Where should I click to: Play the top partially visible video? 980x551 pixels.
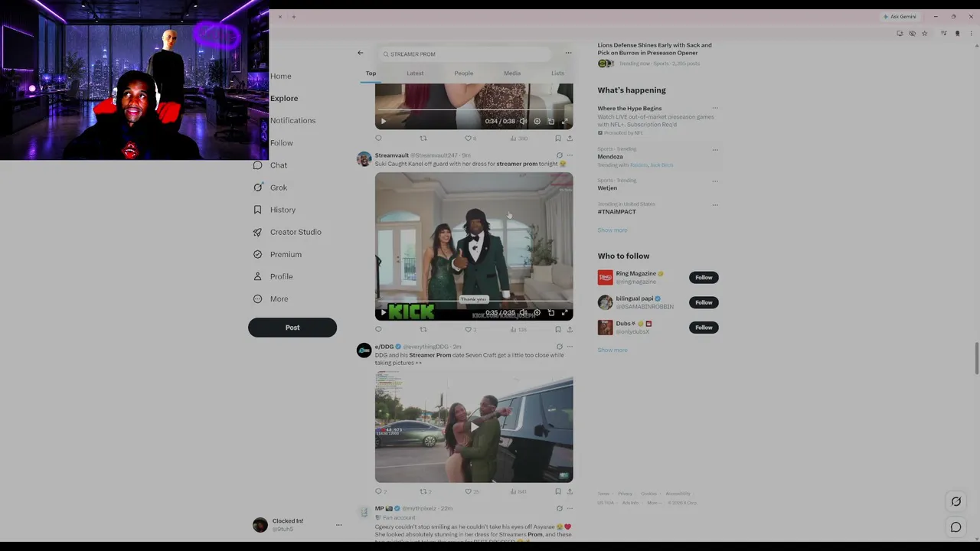coord(384,121)
